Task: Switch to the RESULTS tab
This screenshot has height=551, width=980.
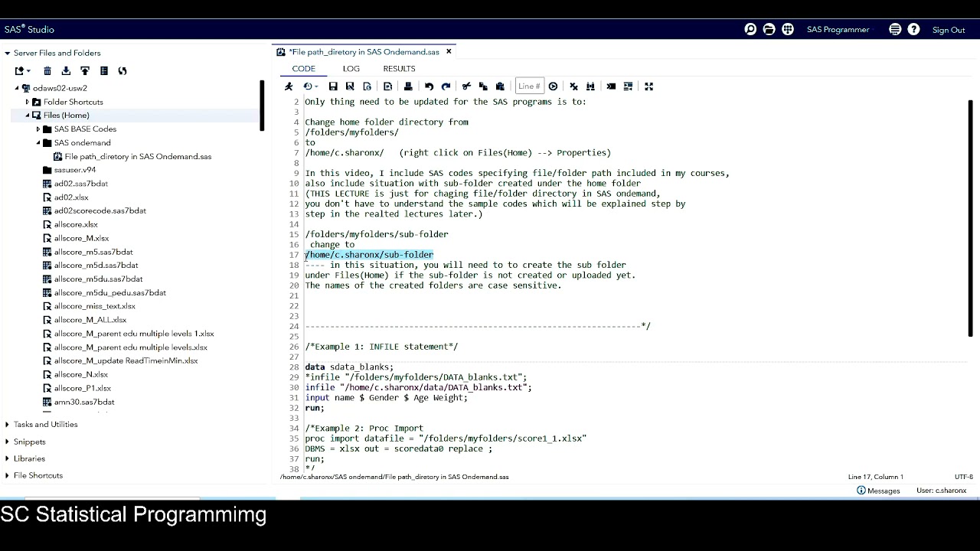Action: [x=399, y=69]
